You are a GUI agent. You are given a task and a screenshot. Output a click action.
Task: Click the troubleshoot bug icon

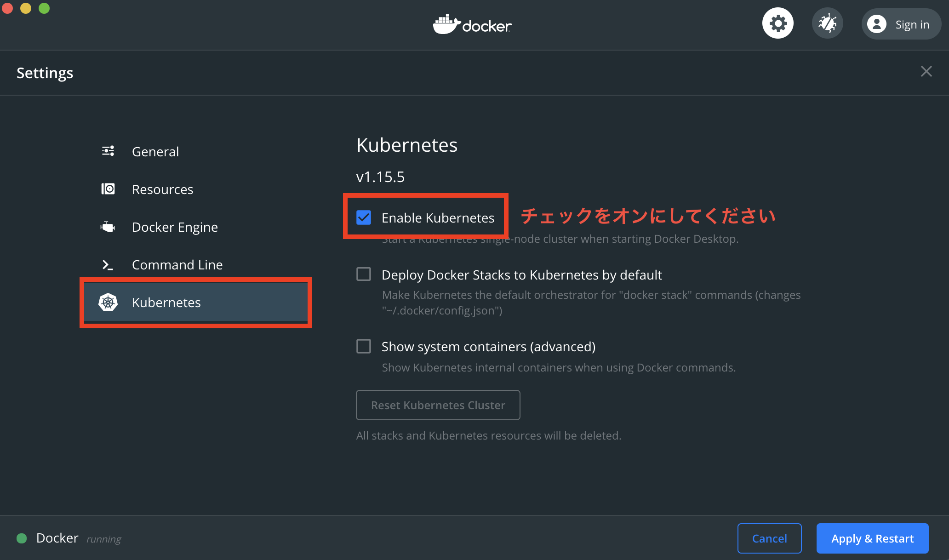click(827, 23)
